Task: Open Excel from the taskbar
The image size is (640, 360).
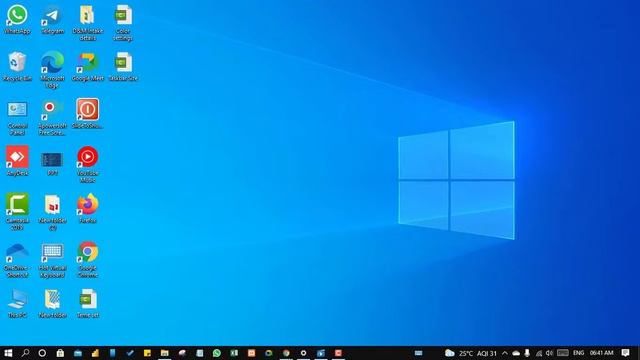Action: 234,353
